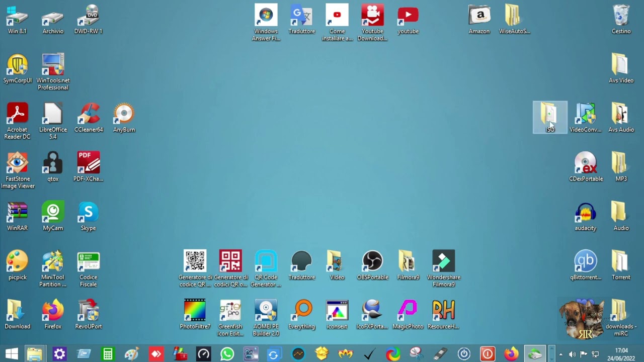This screenshot has width=644, height=362.
Task: Open the red 'Generatore di codici QR' shortcut
Action: pos(231,269)
